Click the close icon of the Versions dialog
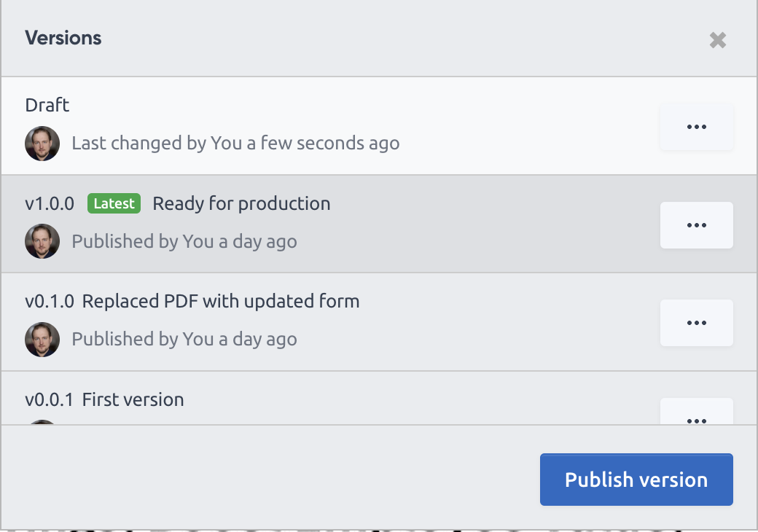Image resolution: width=758 pixels, height=532 pixels. coord(717,40)
